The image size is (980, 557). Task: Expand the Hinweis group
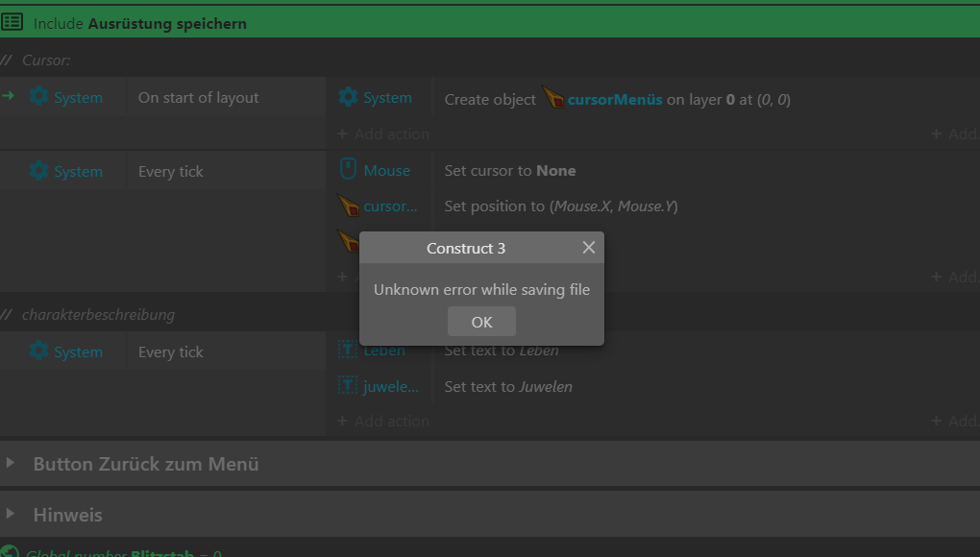11,514
